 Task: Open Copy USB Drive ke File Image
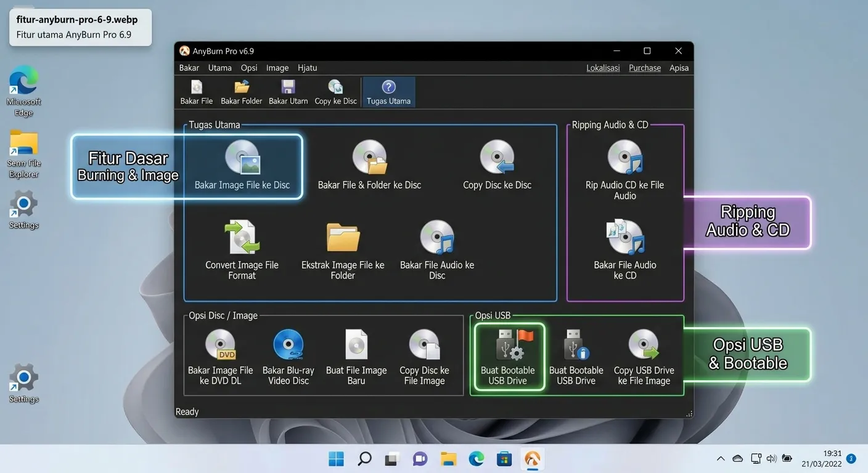pos(644,357)
